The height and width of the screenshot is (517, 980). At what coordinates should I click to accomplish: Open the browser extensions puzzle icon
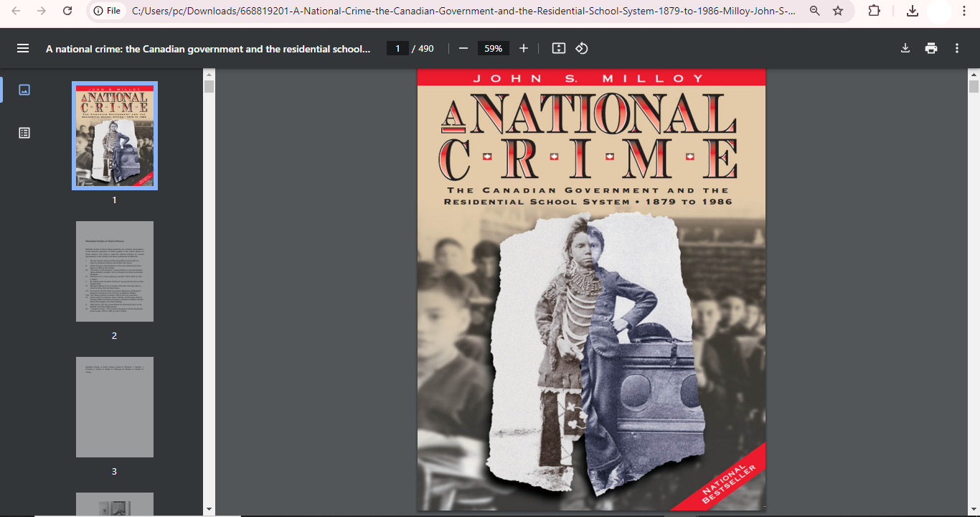tap(874, 11)
